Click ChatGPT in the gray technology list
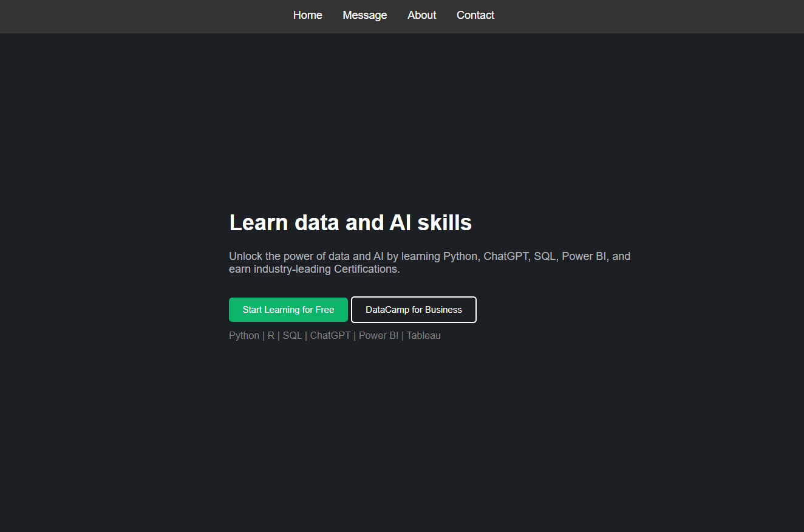This screenshot has height=532, width=804. 330,335
